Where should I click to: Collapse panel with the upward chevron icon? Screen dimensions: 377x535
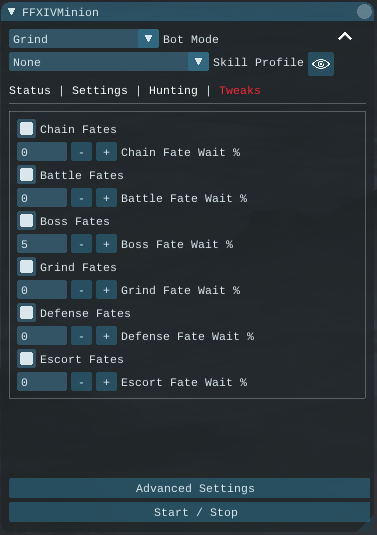coord(345,36)
